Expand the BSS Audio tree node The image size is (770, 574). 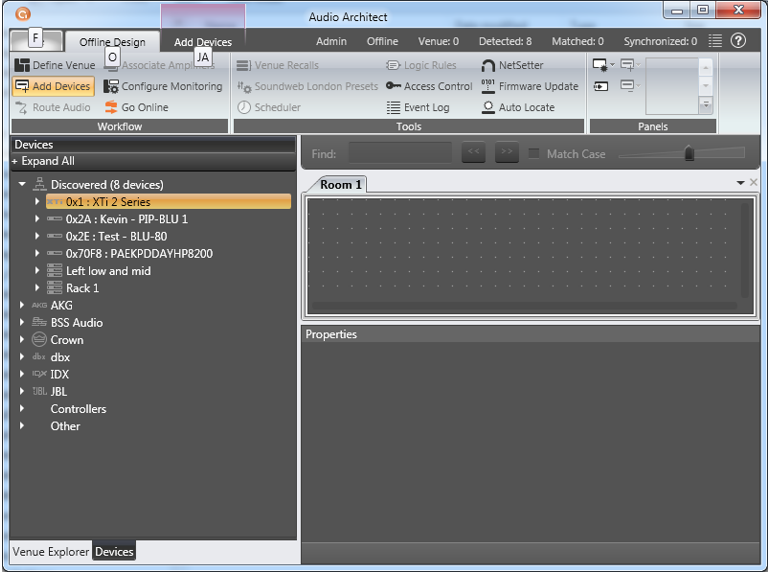pyautogui.click(x=22, y=323)
